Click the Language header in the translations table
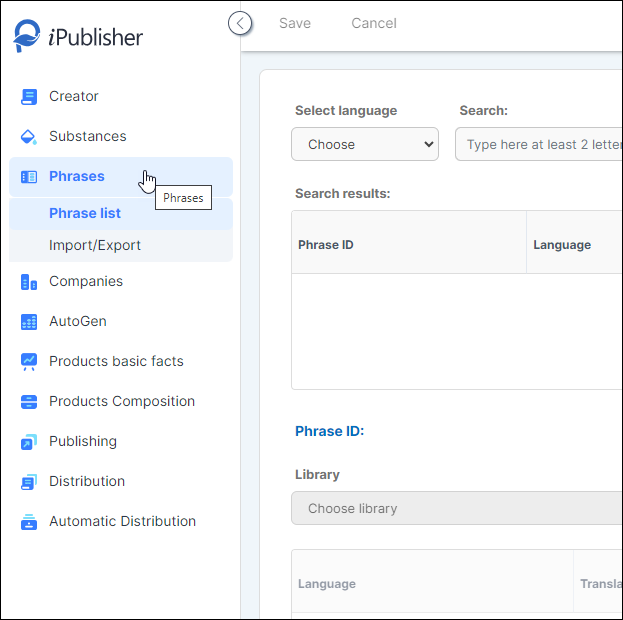Viewport: 623px width, 620px height. [432, 582]
